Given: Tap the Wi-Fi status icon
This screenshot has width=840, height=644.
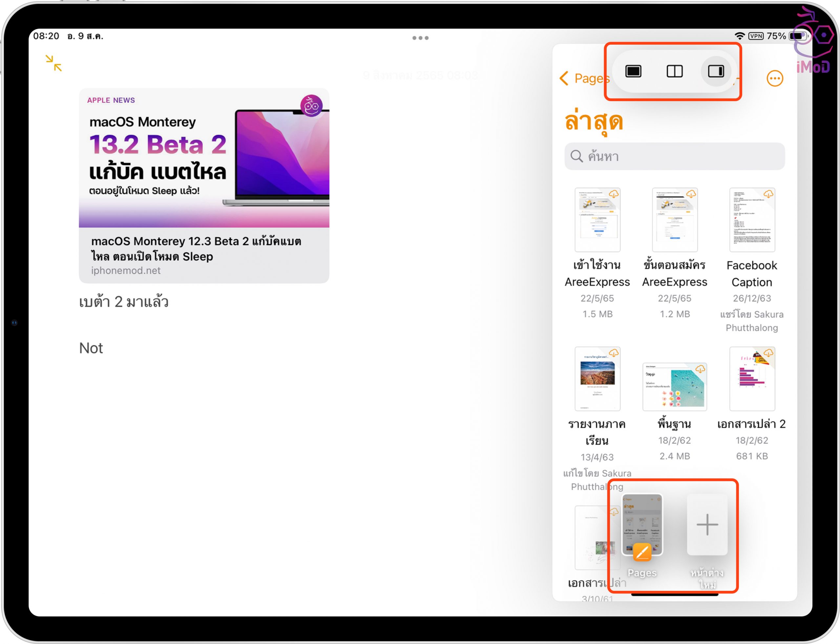Looking at the screenshot, I should [x=739, y=36].
